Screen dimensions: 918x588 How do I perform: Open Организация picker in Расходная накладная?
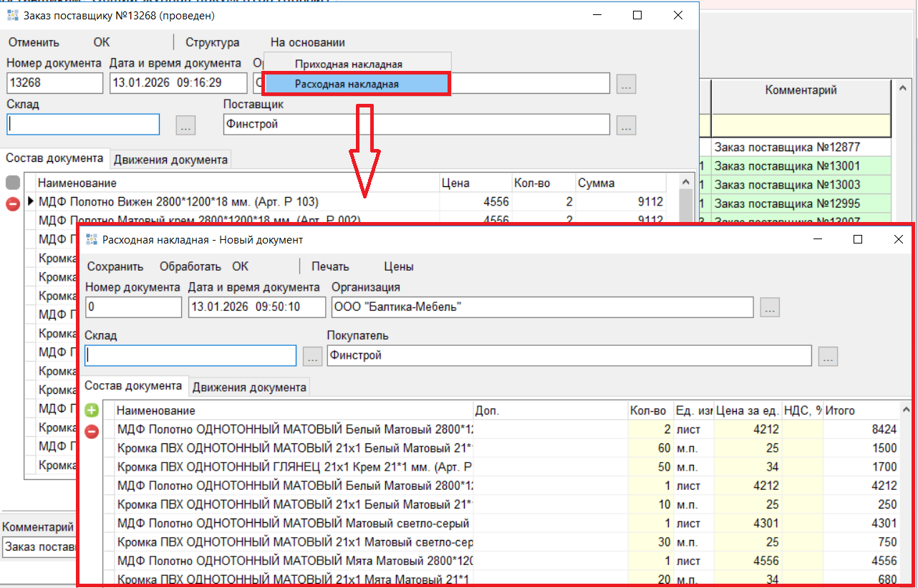770,308
